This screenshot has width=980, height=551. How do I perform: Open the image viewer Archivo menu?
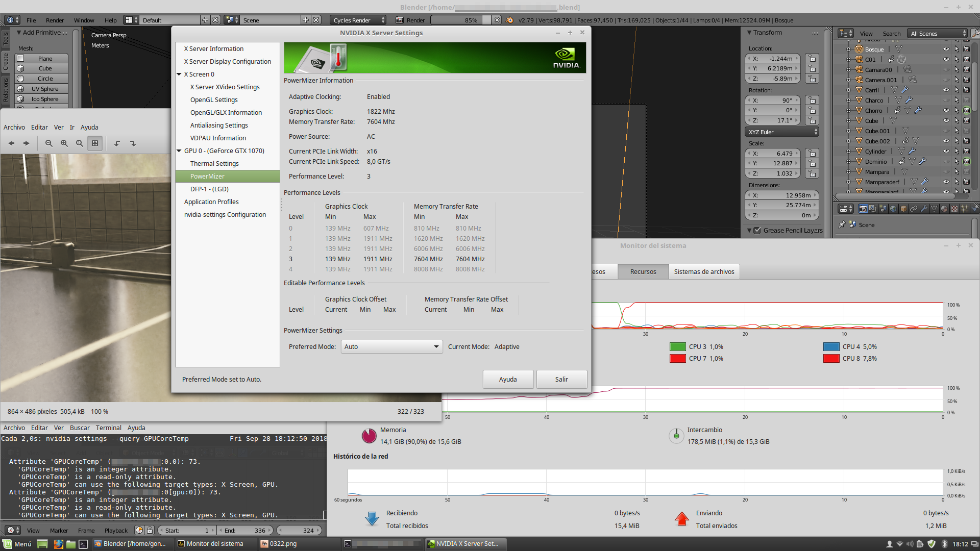14,128
